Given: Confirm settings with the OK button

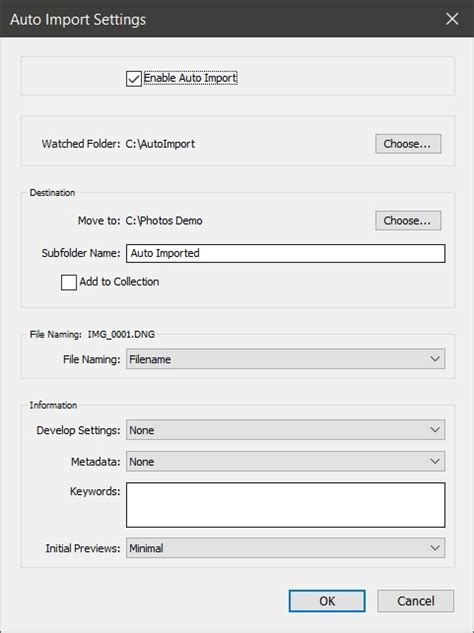Looking at the screenshot, I should coord(327,601).
